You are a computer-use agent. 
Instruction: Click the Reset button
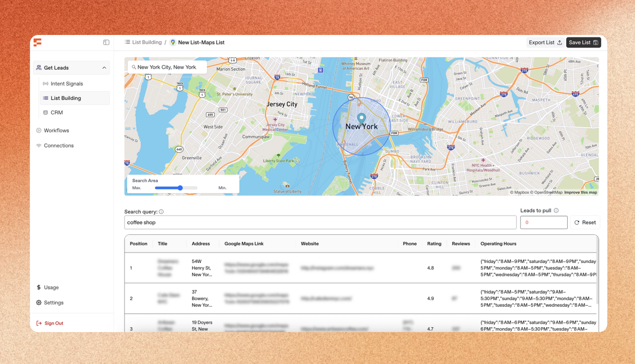(585, 223)
